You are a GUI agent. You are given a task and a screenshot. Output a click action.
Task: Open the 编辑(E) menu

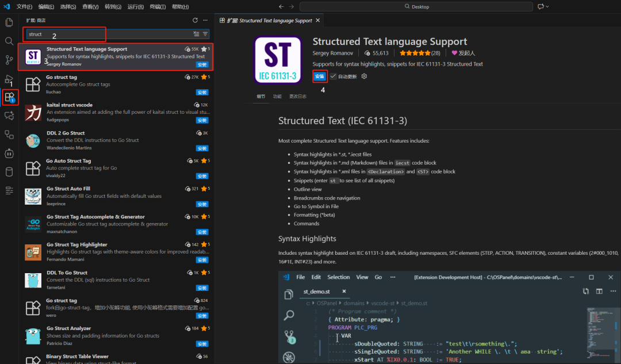coord(46,6)
